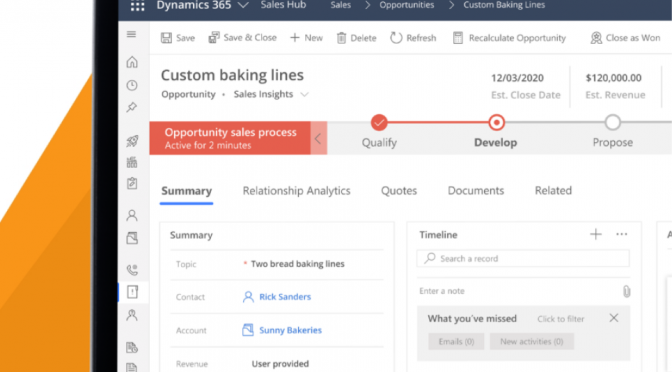
Task: Collapse the Opportunity sales process chevron
Action: [318, 138]
